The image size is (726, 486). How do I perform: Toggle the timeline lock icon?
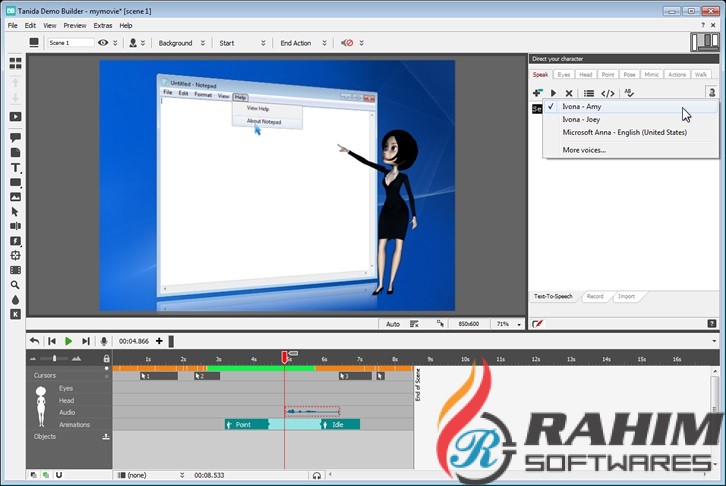tap(106, 358)
